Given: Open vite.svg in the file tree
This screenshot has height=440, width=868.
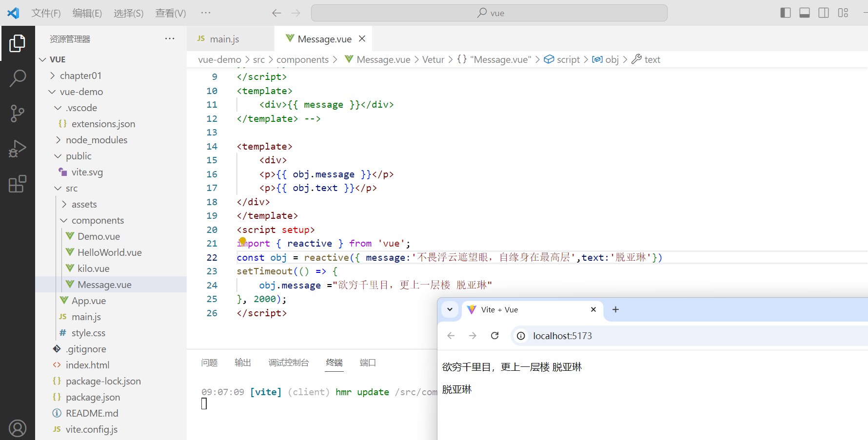Looking at the screenshot, I should (111, 172).
